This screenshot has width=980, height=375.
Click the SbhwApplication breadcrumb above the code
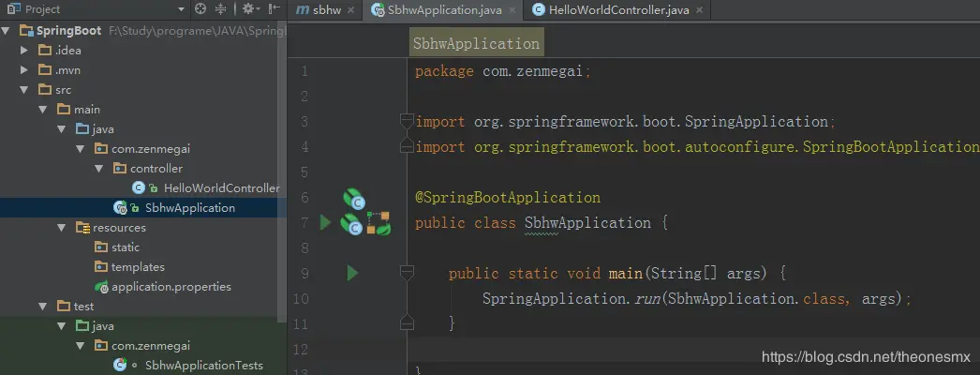[x=476, y=44]
